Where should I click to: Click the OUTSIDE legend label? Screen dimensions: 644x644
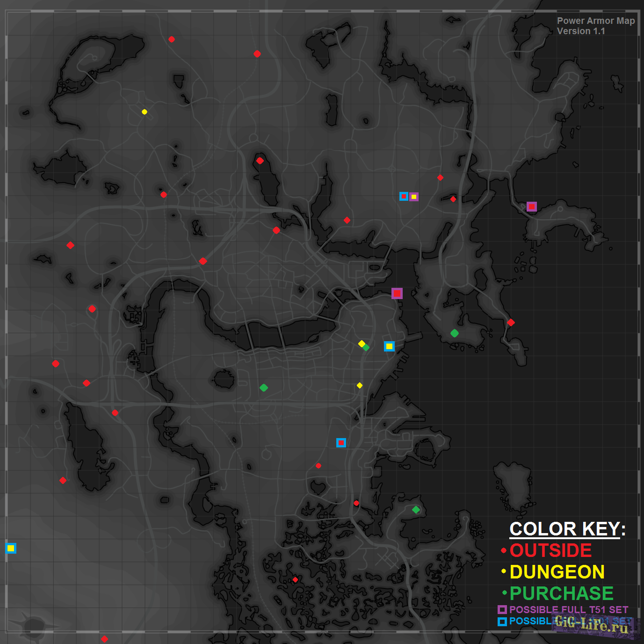[550, 550]
